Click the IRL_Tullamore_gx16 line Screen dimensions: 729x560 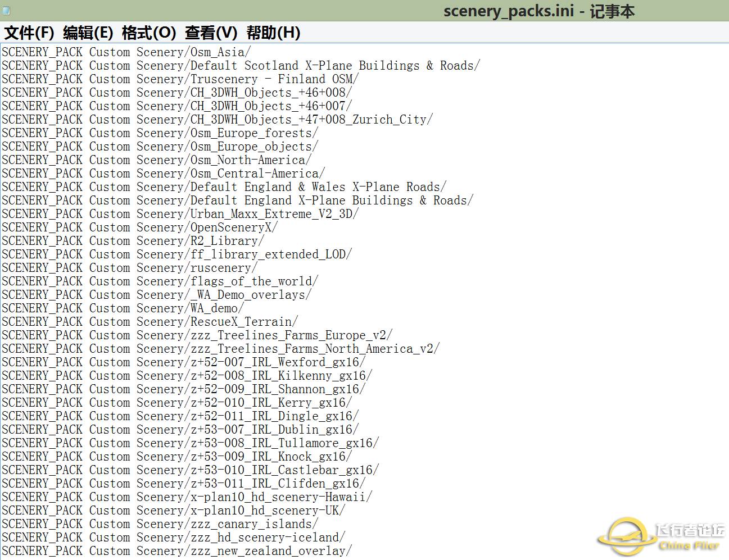click(190, 443)
